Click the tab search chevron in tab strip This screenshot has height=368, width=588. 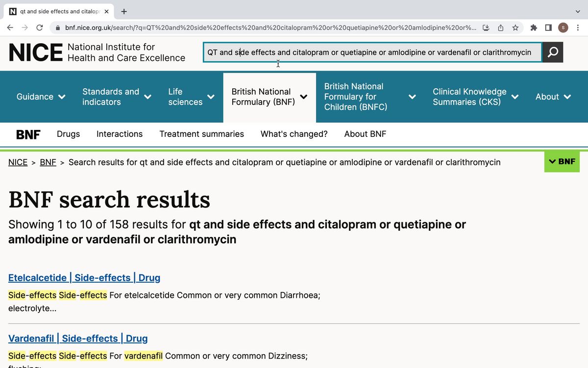coord(578,11)
